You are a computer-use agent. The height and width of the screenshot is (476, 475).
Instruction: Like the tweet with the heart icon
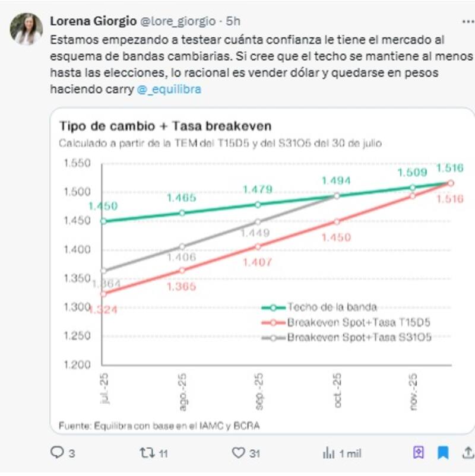(x=239, y=453)
